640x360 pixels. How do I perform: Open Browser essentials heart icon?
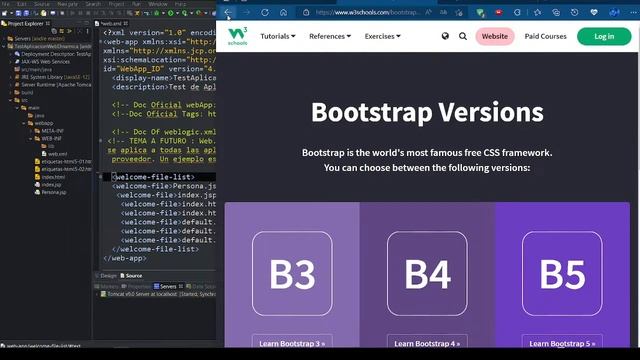[594, 12]
